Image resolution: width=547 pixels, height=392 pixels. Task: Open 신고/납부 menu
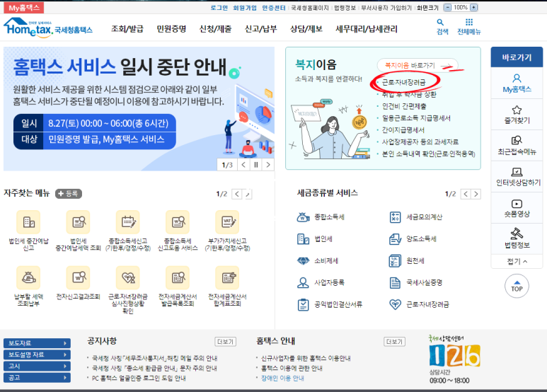coord(261,28)
